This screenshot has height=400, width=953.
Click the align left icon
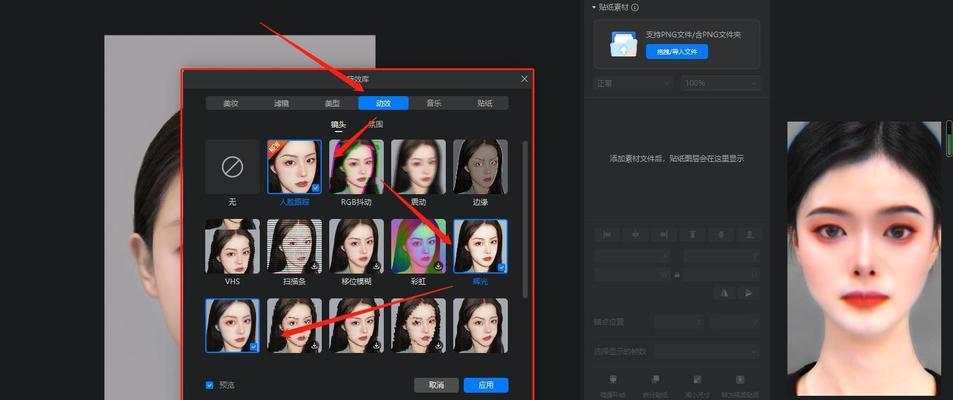coord(606,235)
